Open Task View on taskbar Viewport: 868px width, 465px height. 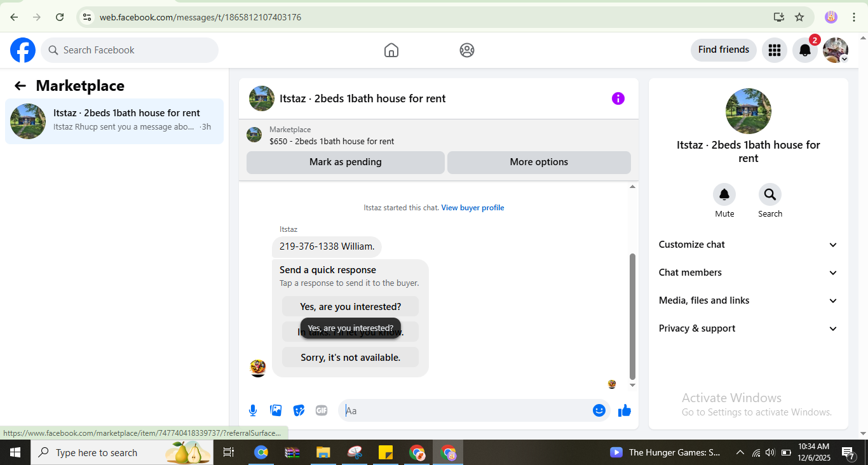click(x=229, y=452)
